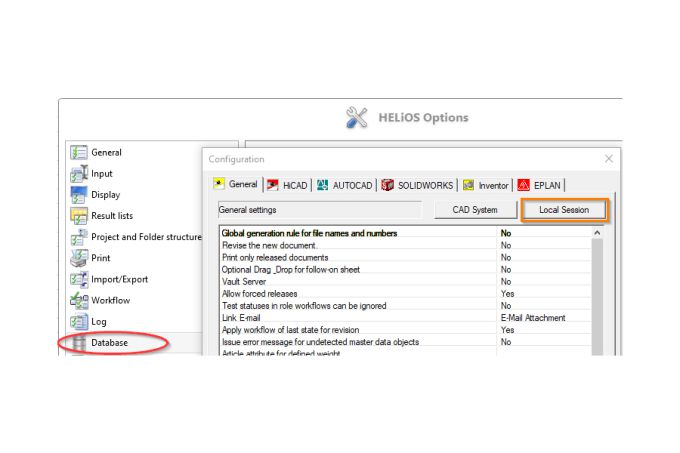
Task: Click the Result lists icon
Action: pos(79,216)
